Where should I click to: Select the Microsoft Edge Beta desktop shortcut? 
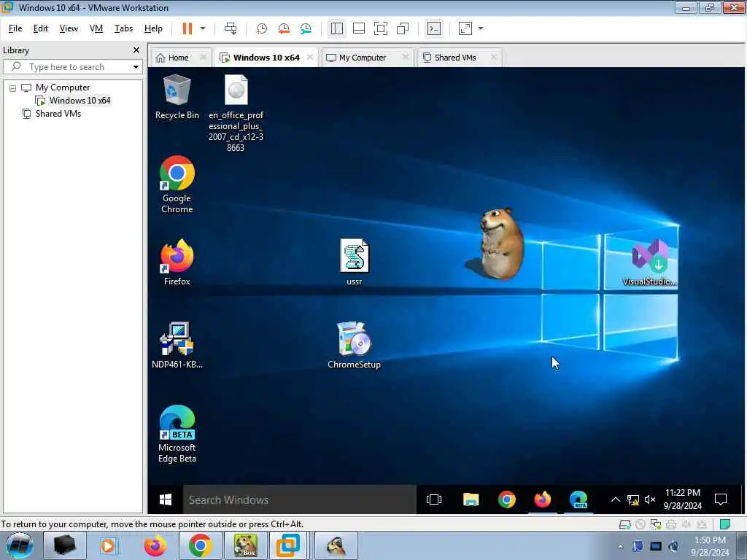coord(177,434)
